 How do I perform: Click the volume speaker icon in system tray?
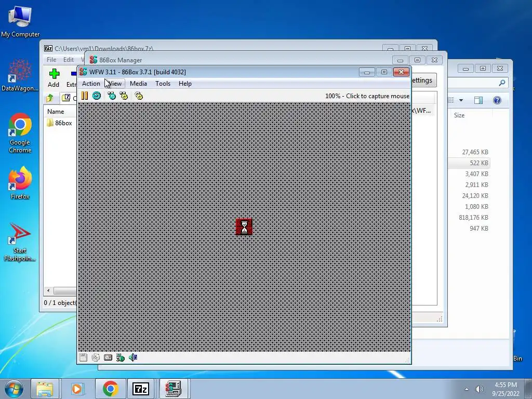pyautogui.click(x=479, y=389)
